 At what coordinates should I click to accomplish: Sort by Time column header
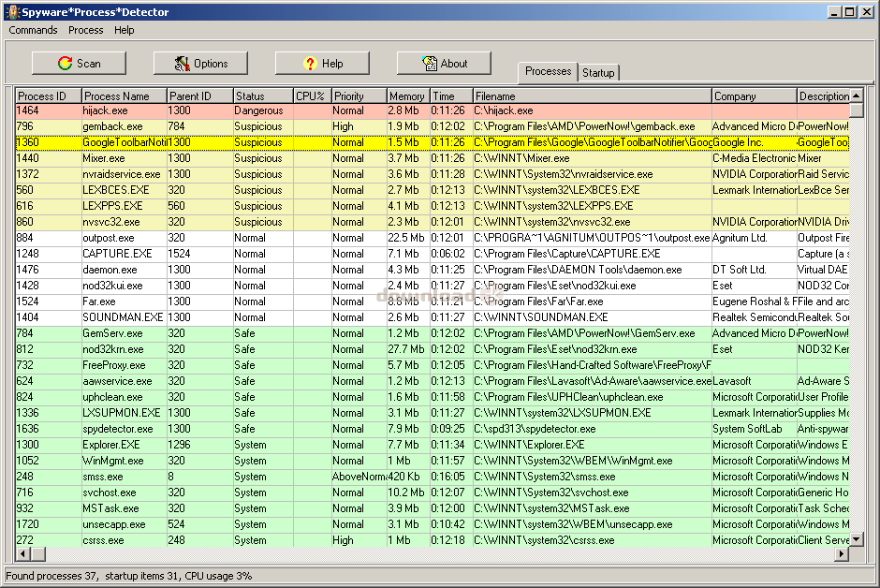[x=452, y=96]
